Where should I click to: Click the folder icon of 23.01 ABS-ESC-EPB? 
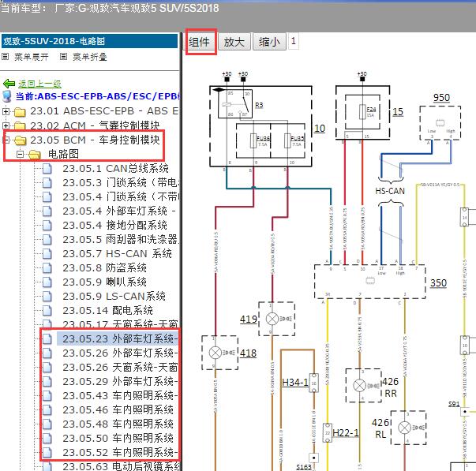[x=20, y=112]
